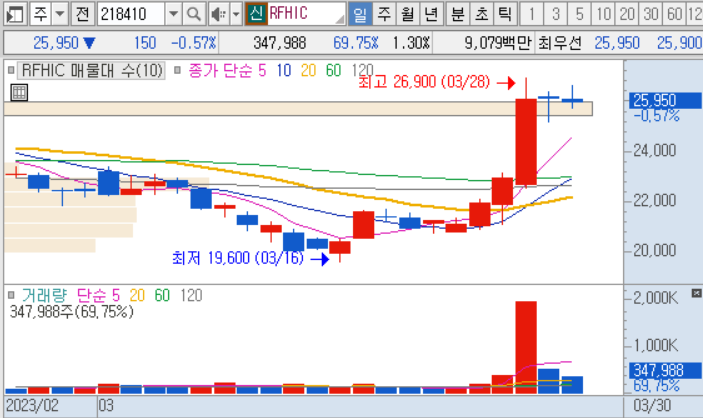Click the 22,000 price axis label

pyautogui.click(x=655, y=200)
